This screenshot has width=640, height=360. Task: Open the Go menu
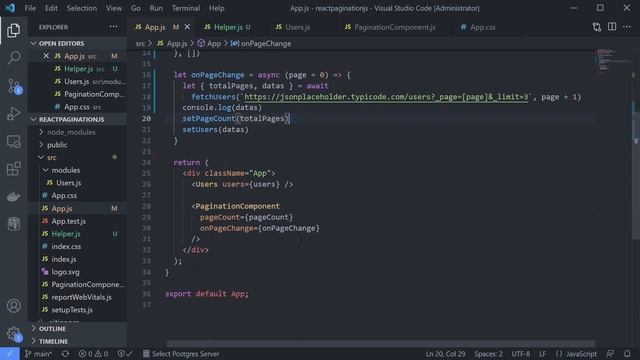pyautogui.click(x=136, y=8)
